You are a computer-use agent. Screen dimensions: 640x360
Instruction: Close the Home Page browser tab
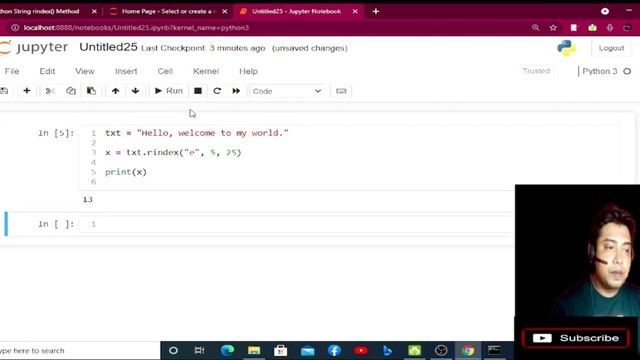click(224, 11)
